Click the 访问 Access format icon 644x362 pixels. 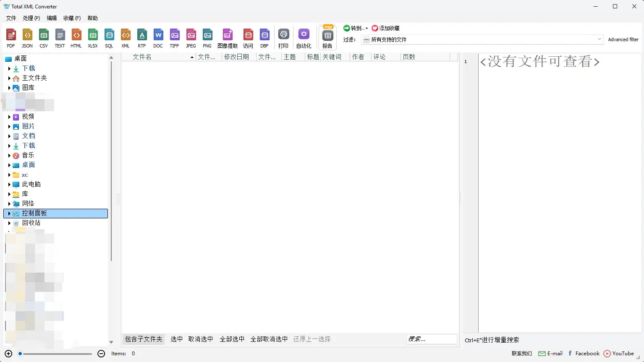(248, 38)
